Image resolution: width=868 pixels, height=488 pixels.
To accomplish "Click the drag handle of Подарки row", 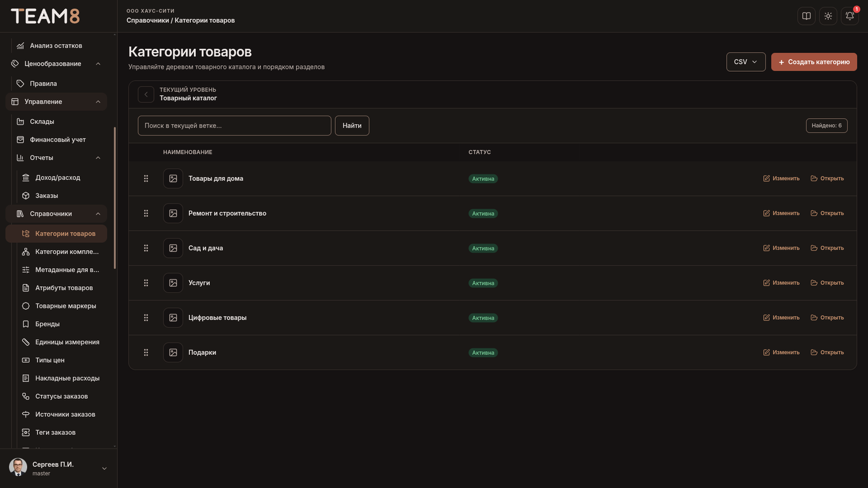I will click(x=146, y=352).
